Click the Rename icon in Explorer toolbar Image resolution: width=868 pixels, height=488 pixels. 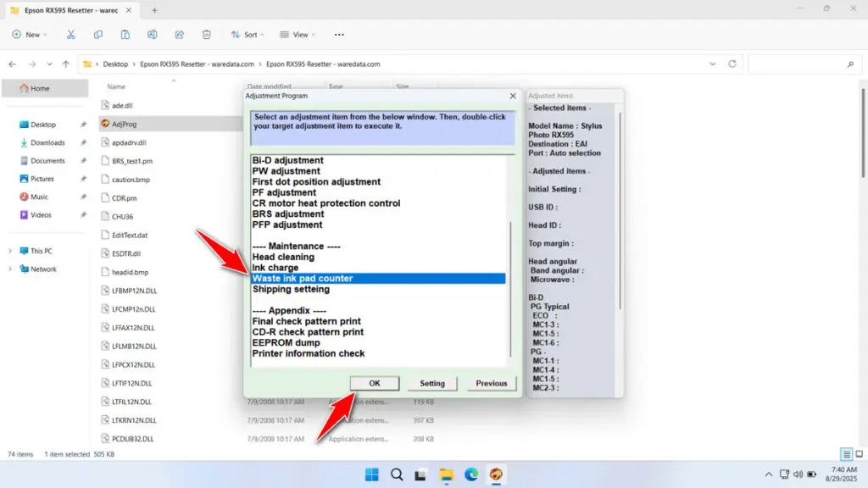(153, 34)
